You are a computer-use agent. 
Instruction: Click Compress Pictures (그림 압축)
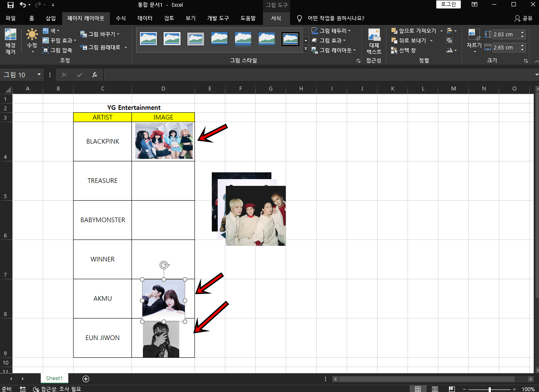pos(57,50)
